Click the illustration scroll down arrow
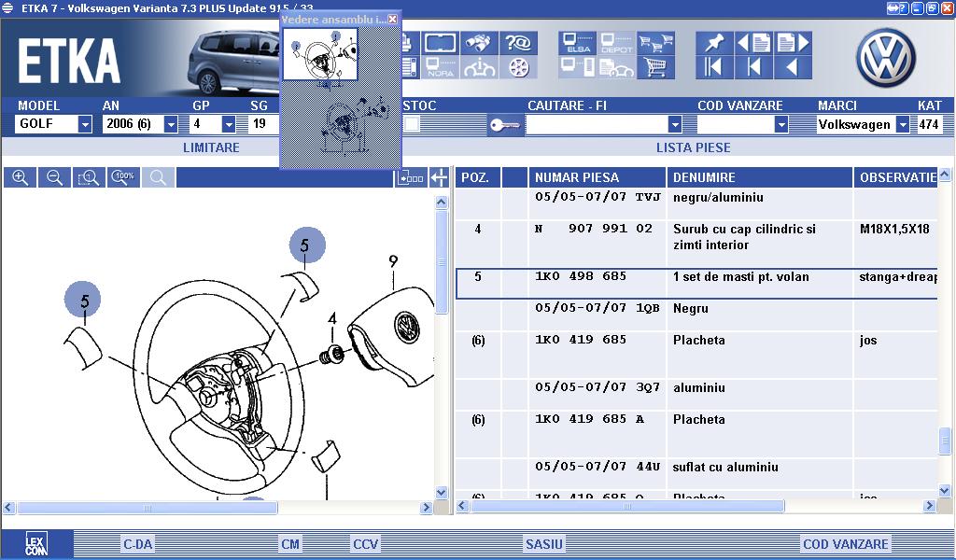This screenshot has width=956, height=560. [x=442, y=493]
